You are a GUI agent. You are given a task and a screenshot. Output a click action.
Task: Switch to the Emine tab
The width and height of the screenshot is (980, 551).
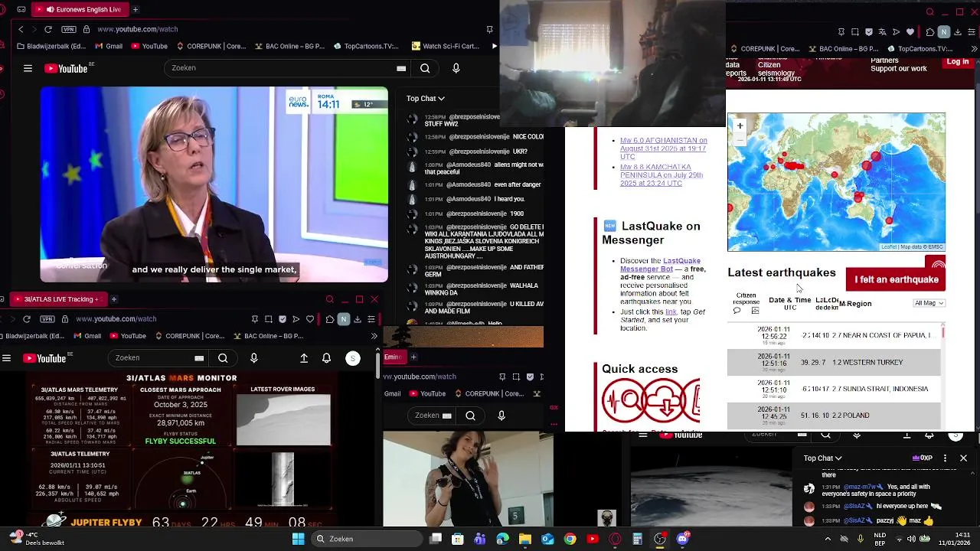tap(394, 357)
